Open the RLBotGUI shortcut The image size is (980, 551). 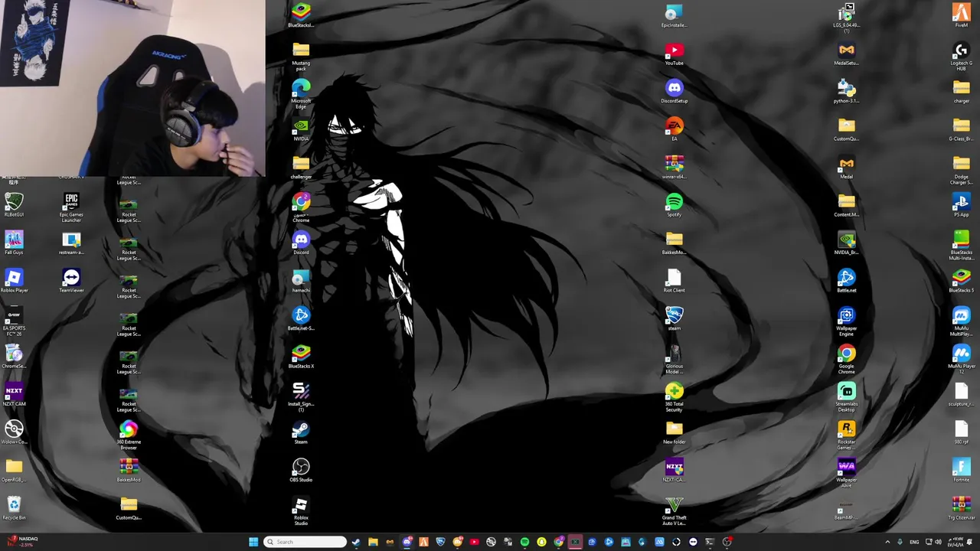(x=14, y=205)
